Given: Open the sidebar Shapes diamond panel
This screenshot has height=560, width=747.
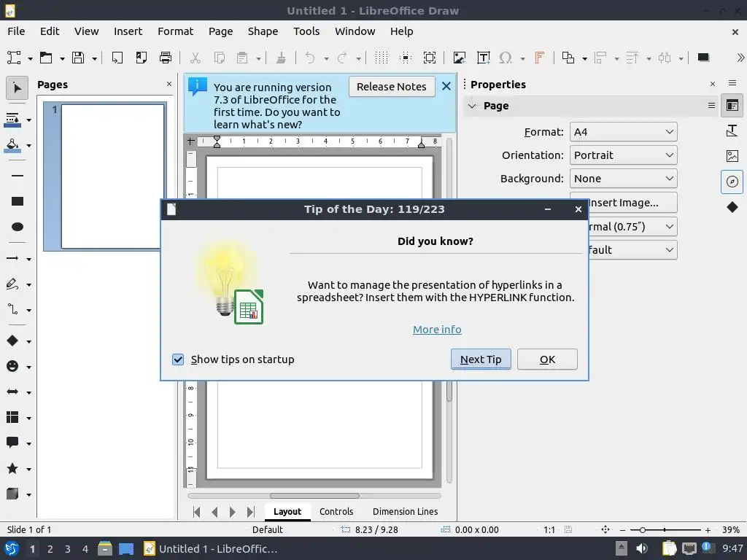Looking at the screenshot, I should (x=732, y=207).
